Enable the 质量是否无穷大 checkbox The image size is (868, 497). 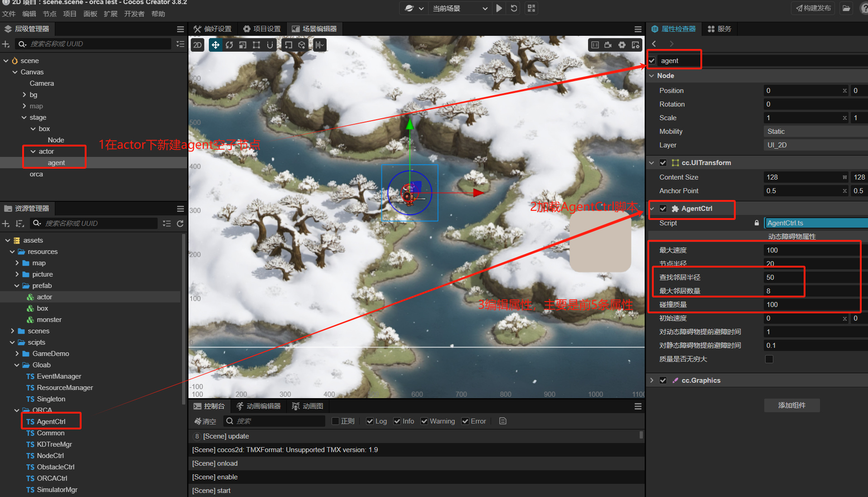pos(769,359)
